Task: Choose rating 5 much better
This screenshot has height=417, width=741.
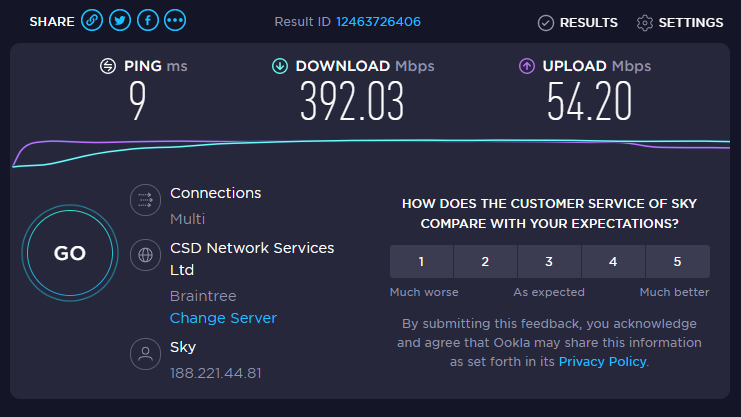Action: (x=677, y=262)
